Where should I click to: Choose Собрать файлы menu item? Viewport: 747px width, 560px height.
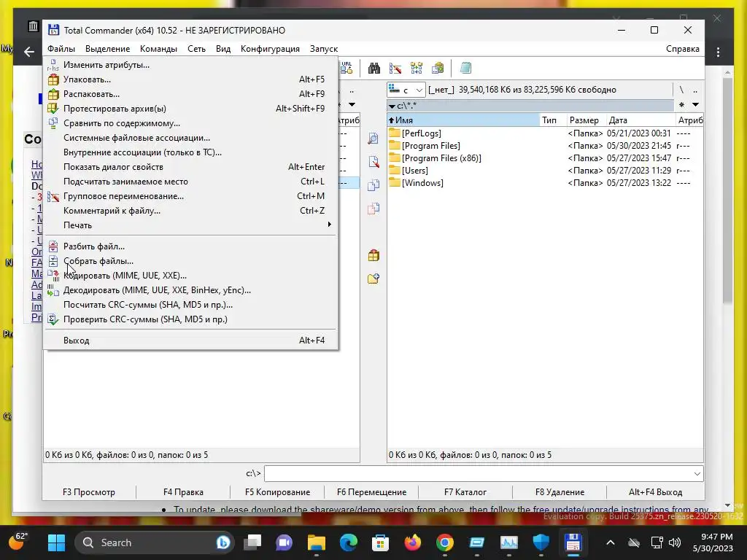pyautogui.click(x=190, y=261)
